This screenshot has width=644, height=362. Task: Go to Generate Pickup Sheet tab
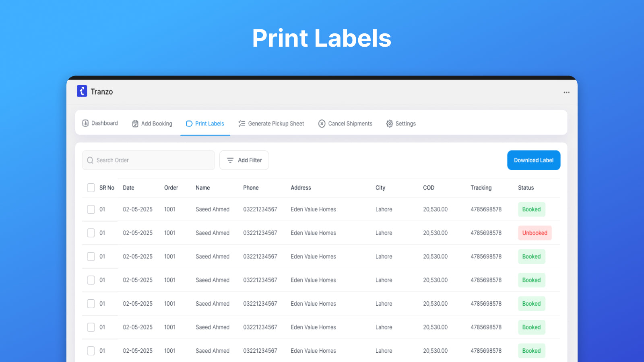(x=271, y=123)
